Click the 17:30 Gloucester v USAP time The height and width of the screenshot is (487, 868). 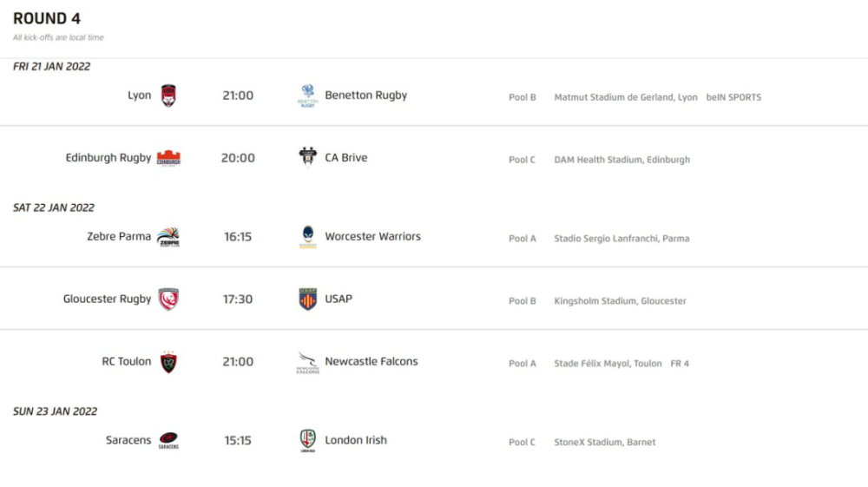238,299
